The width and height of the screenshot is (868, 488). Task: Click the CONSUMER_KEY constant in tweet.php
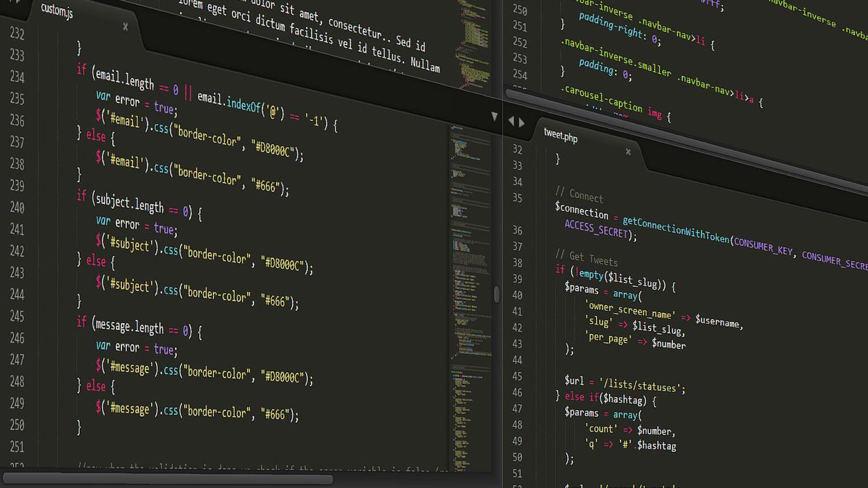(764, 248)
